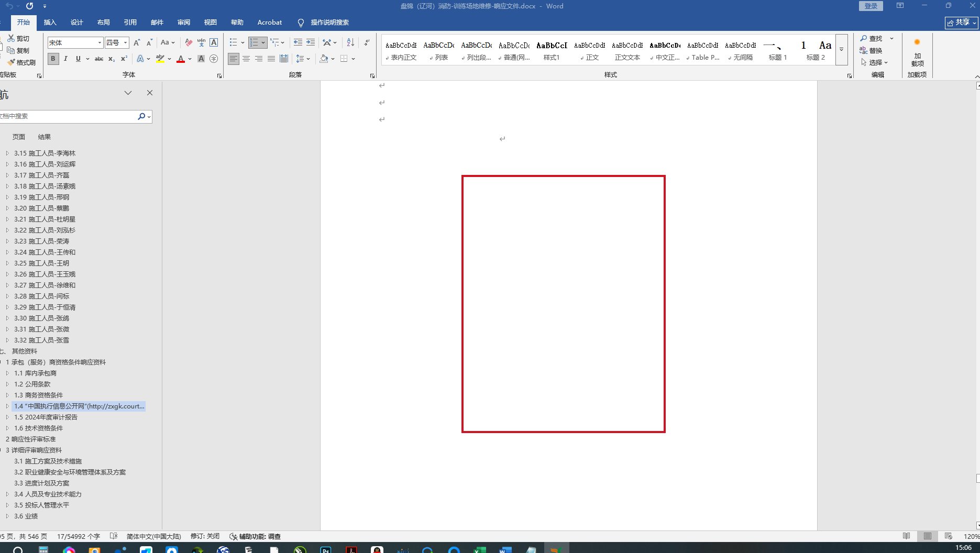
Task: Clear all formatting with eraser icon
Action: click(189, 42)
